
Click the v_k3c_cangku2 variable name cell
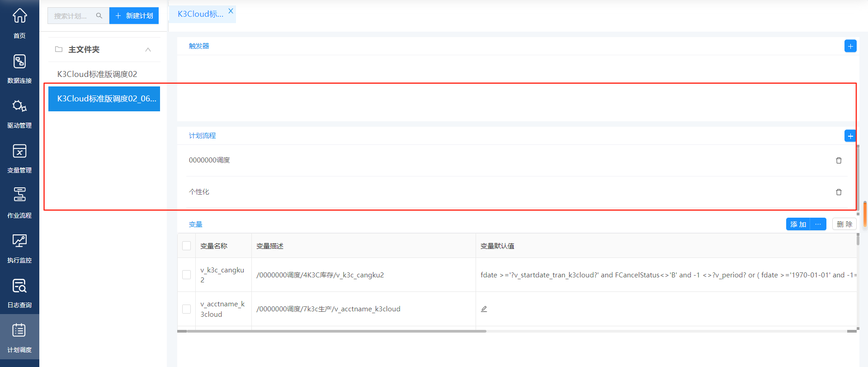click(222, 275)
